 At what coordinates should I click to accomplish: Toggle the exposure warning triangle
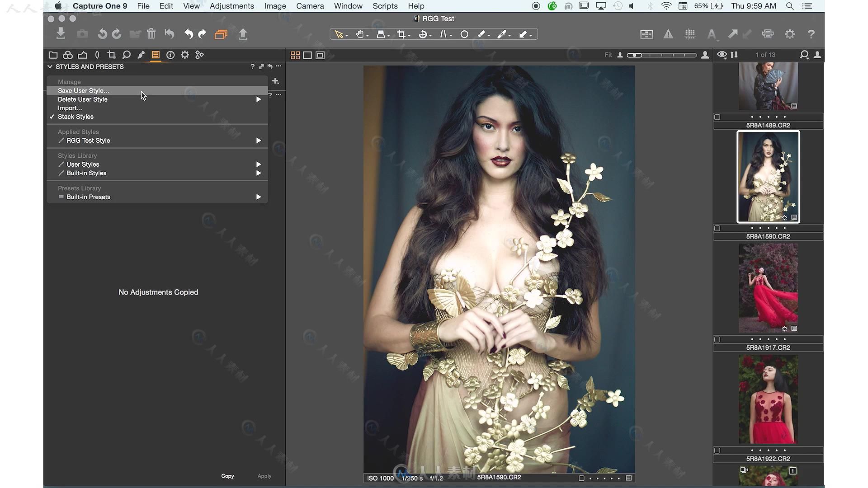[668, 34]
